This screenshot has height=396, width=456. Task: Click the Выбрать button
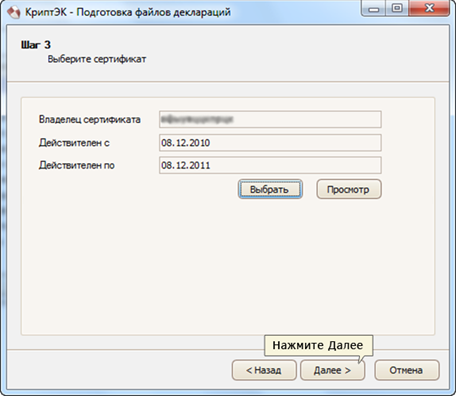tap(270, 189)
